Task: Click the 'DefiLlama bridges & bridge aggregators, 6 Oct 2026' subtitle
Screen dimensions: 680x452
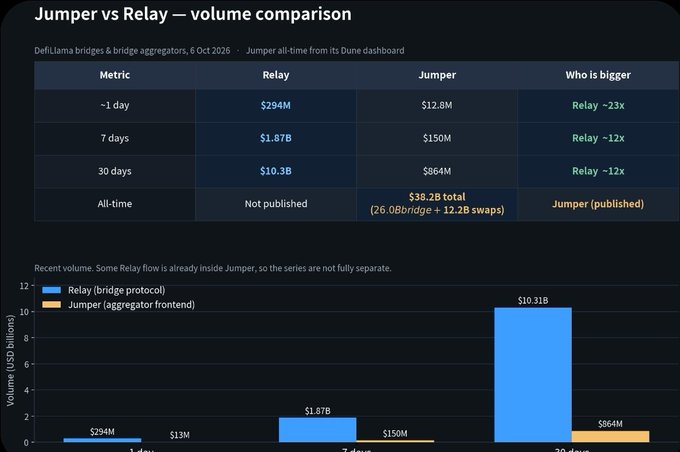Action: (132, 51)
